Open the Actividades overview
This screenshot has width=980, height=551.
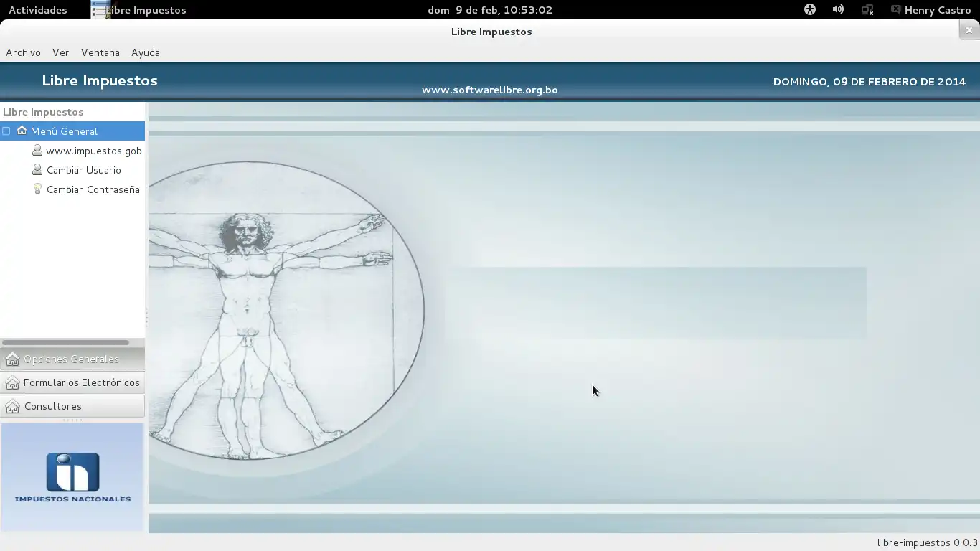pyautogui.click(x=38, y=10)
